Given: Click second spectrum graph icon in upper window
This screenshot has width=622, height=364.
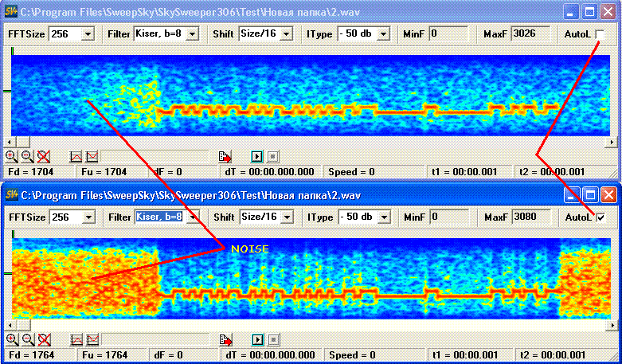Looking at the screenshot, I should 92,156.
